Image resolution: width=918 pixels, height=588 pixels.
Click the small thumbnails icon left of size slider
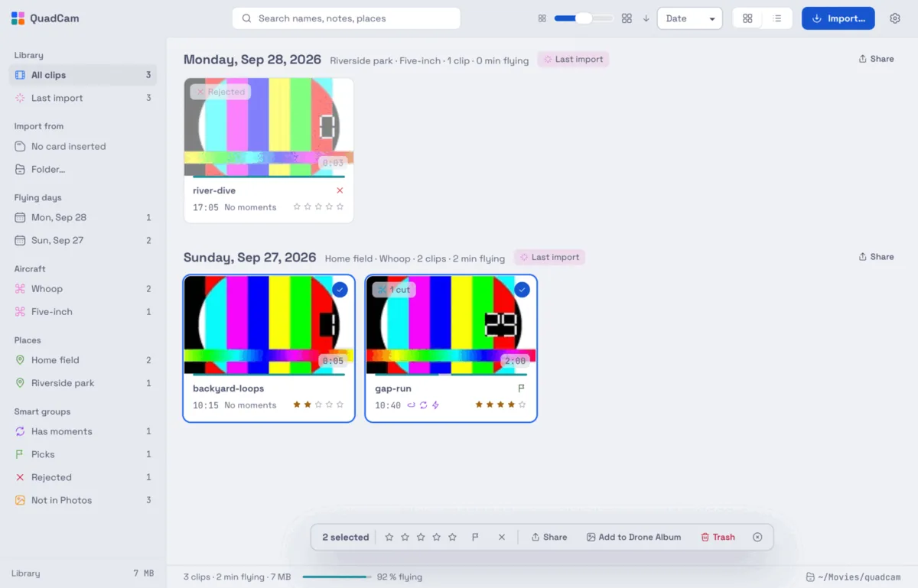click(542, 18)
